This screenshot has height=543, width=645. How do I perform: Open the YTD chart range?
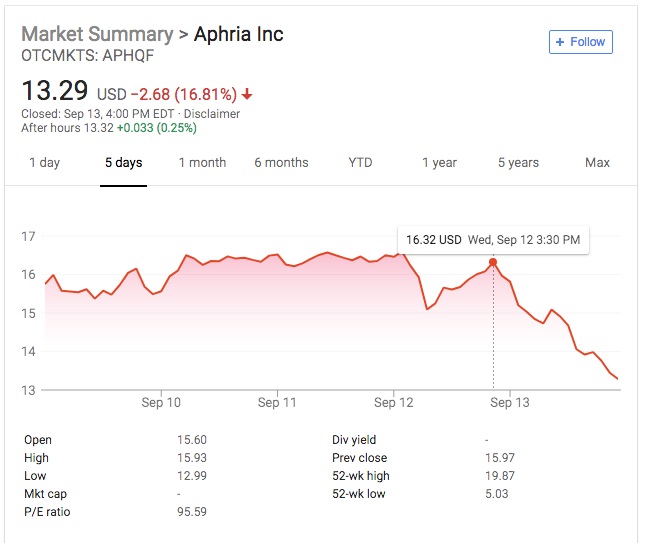[361, 163]
